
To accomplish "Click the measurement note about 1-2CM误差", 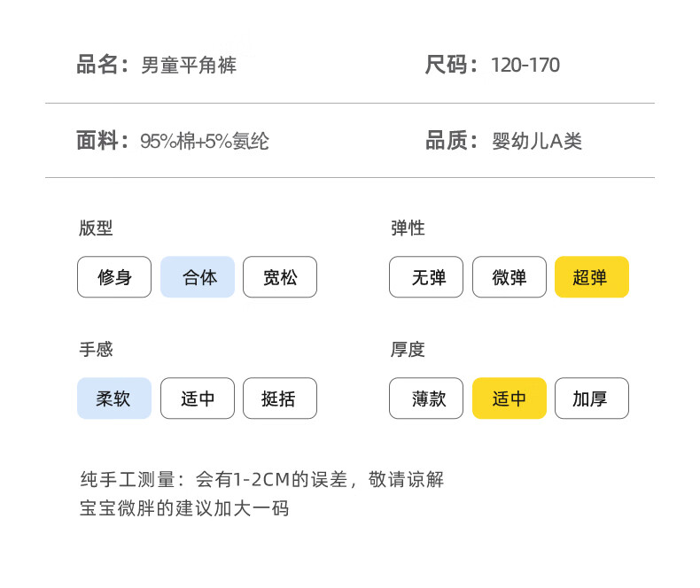I will 262,480.
